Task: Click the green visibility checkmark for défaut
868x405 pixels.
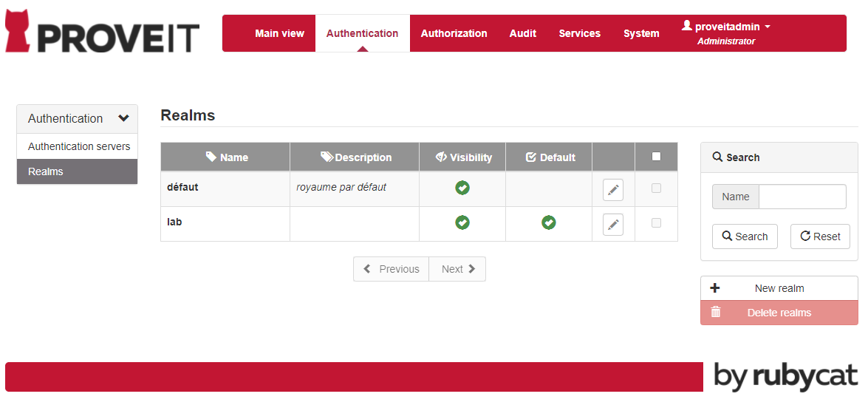Action: [x=462, y=188]
